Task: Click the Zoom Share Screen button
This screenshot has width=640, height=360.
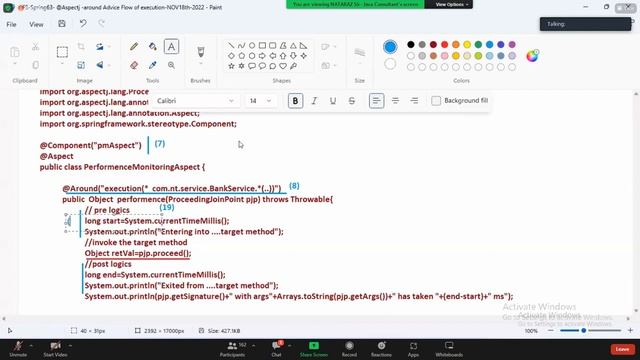Action: [314, 349]
